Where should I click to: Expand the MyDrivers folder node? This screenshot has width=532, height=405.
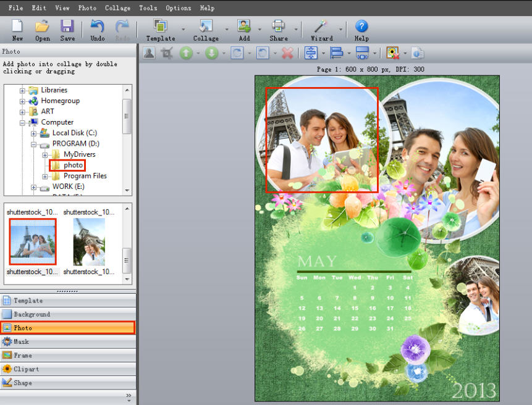[45, 154]
